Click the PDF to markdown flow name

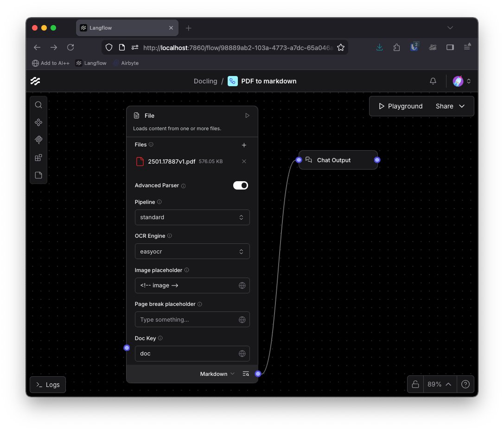(269, 81)
